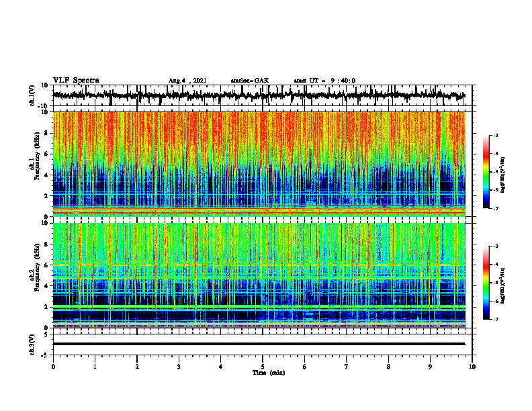Click the "ch.1(V)" waveform axis label
This screenshot has height=411, width=532.
(x=32, y=95)
